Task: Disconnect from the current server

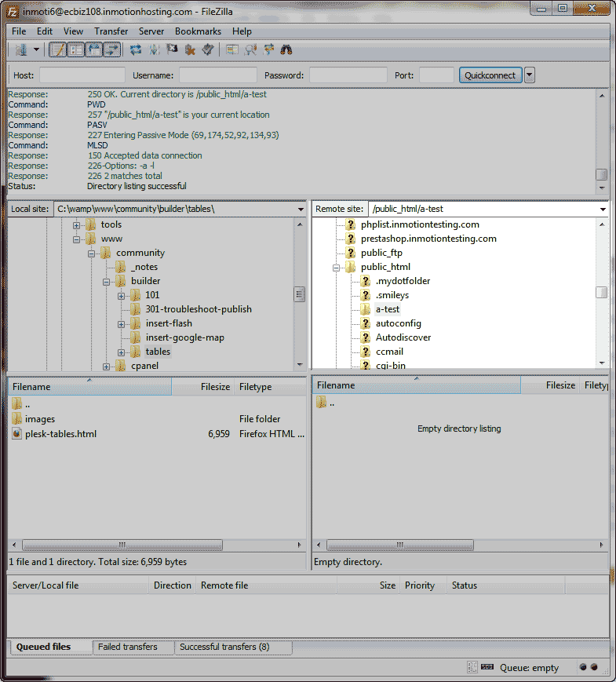Action: [190, 49]
